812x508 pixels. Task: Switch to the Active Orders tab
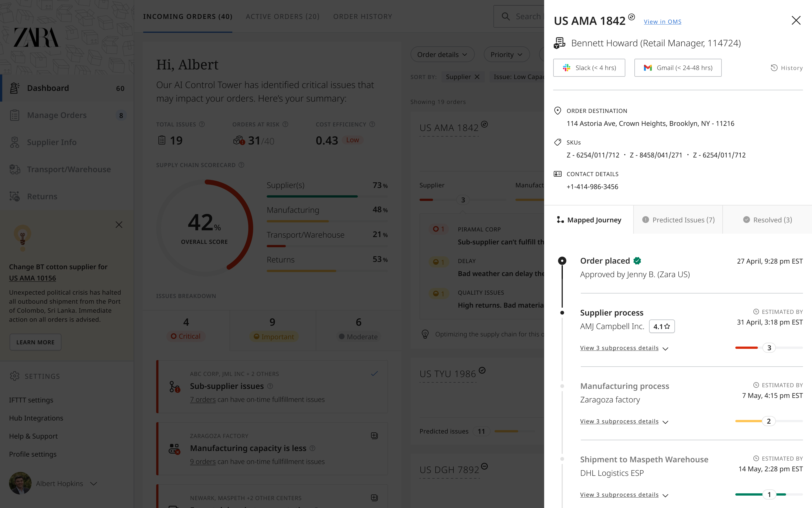(283, 16)
